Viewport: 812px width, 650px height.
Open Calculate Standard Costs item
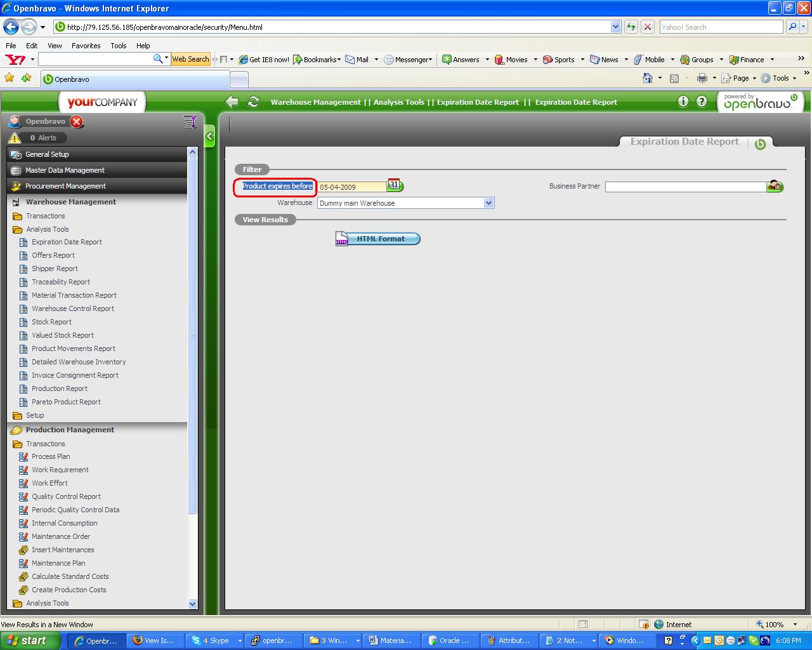pos(70,576)
